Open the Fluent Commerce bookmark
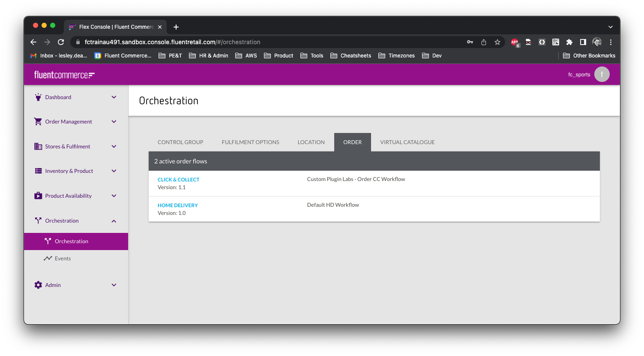The width and height of the screenshot is (644, 356). point(123,55)
